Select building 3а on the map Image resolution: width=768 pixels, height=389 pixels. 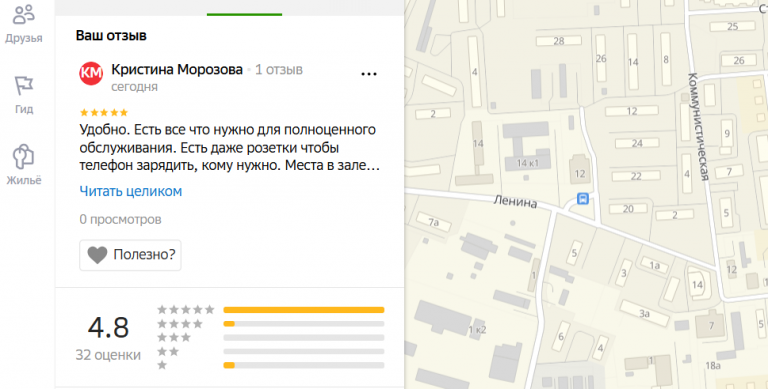[x=644, y=313]
